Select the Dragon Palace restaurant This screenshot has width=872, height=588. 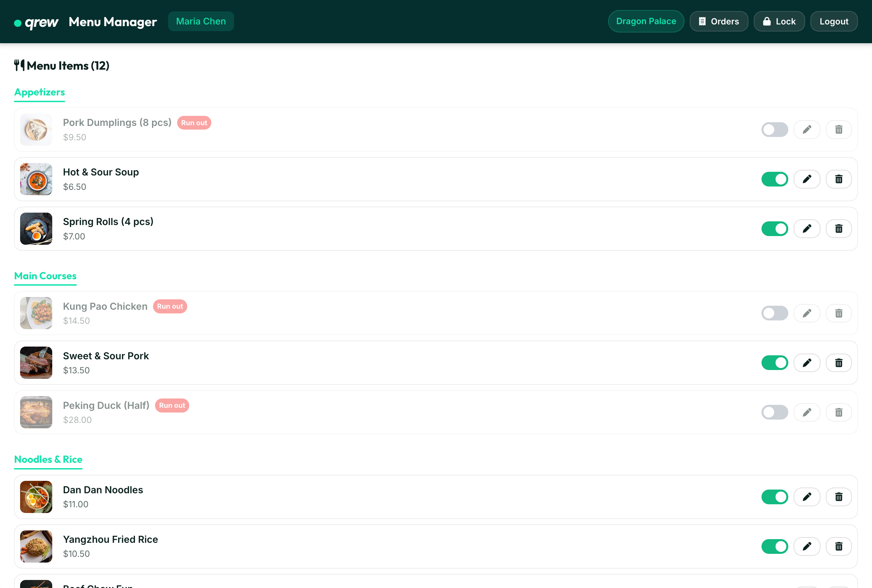(x=646, y=21)
